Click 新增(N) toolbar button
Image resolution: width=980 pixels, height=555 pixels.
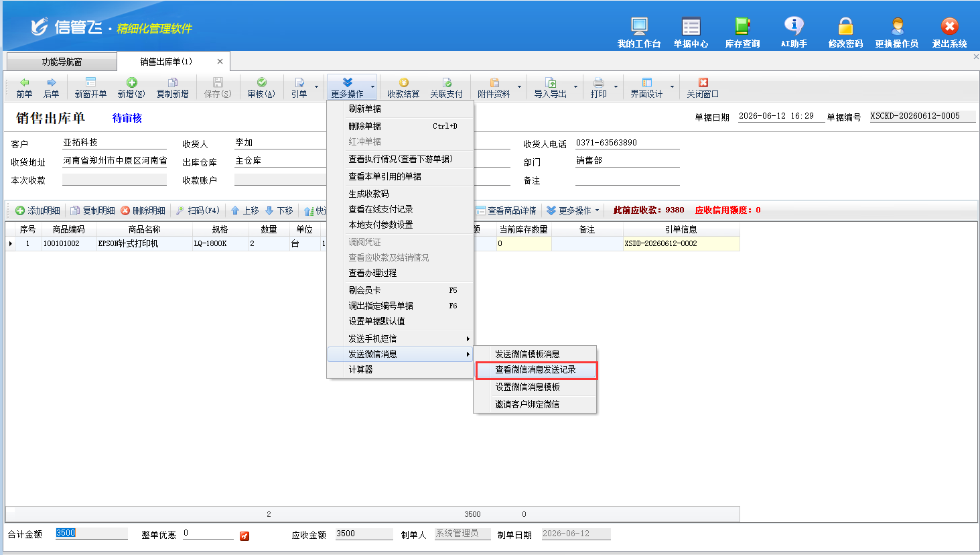pyautogui.click(x=131, y=88)
